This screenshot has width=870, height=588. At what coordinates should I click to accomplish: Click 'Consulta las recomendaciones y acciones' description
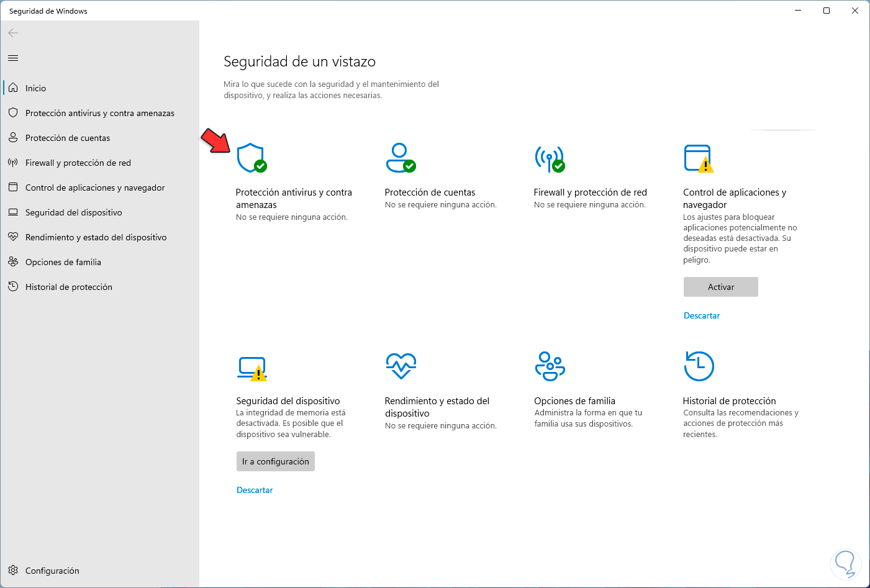(741, 423)
